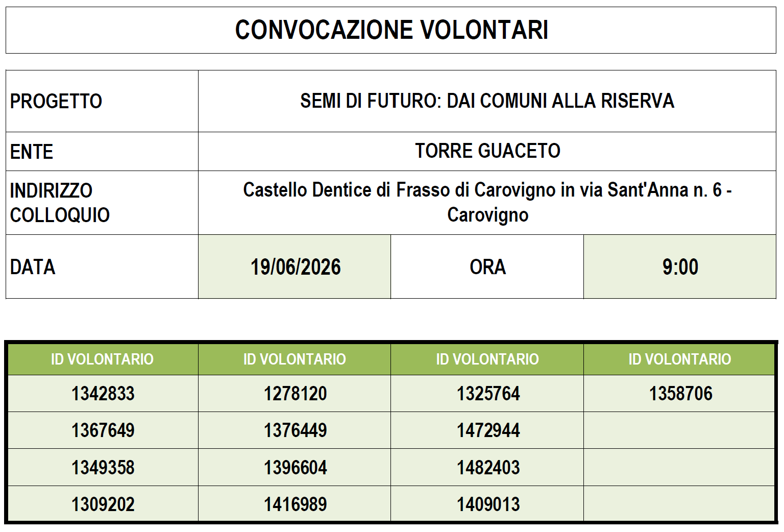Select volunteer ID 1482403
Viewport: 784px width, 532px height.
pyautogui.click(x=487, y=467)
